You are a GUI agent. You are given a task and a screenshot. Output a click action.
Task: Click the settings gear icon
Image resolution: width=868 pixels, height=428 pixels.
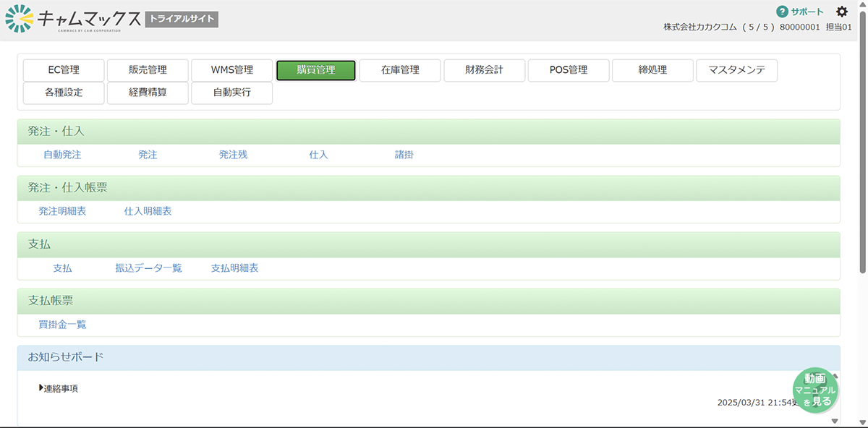[842, 12]
